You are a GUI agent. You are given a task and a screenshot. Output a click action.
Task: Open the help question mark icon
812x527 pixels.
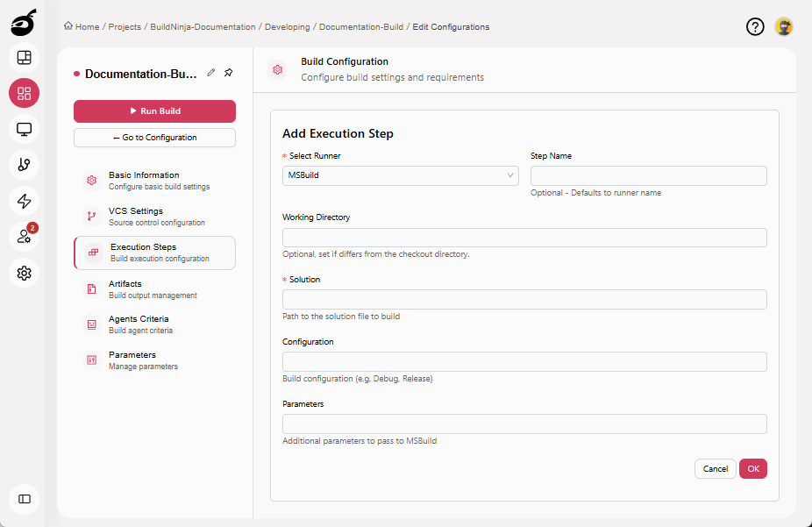(x=755, y=27)
